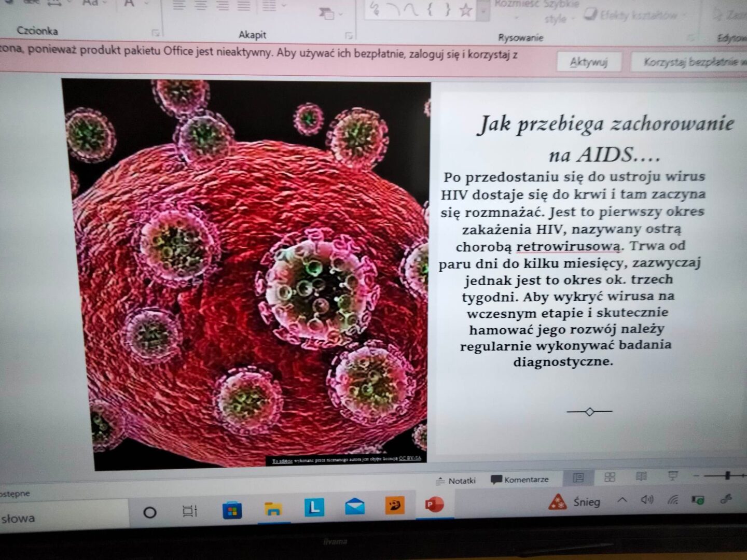747x560 pixels.
Task: Click the underlined word 'retrowirusową'
Action: point(569,246)
